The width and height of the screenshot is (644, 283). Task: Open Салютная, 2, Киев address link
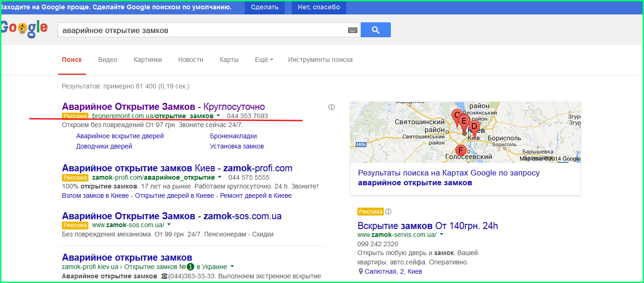pos(394,271)
